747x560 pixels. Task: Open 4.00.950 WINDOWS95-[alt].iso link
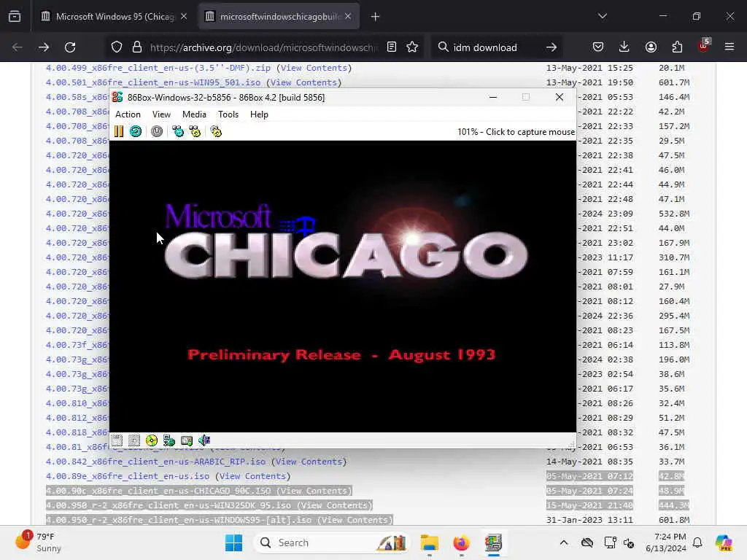(x=179, y=520)
